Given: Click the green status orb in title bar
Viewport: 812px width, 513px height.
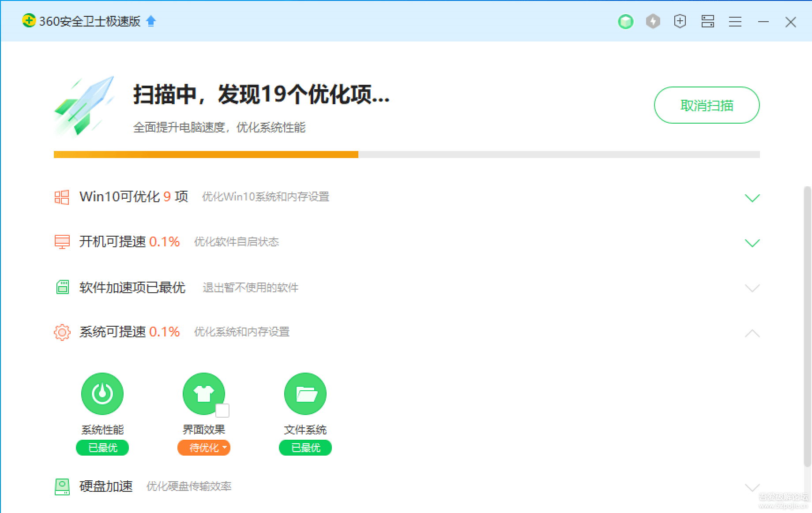Looking at the screenshot, I should pos(626,21).
